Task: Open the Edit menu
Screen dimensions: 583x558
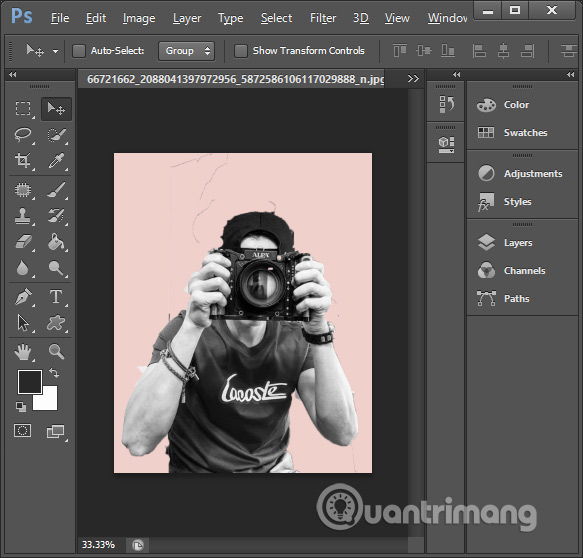Action: click(96, 18)
